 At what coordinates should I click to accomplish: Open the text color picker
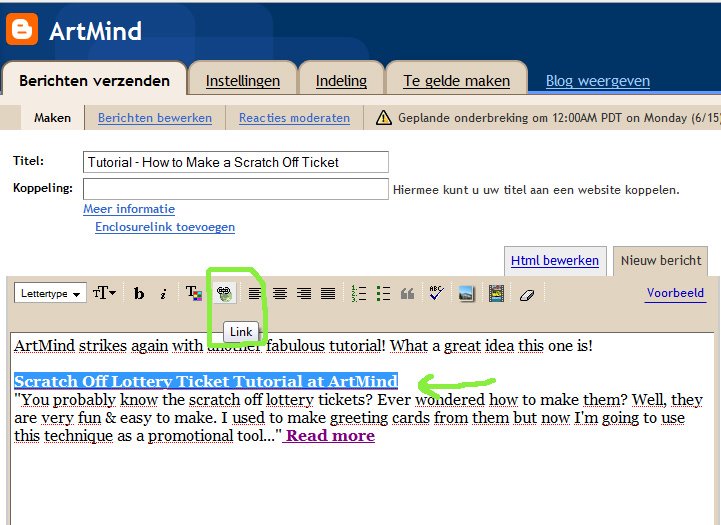tap(194, 293)
